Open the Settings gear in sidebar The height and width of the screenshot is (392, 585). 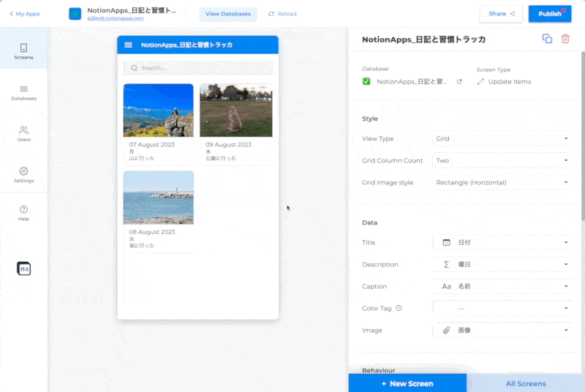[x=23, y=175]
